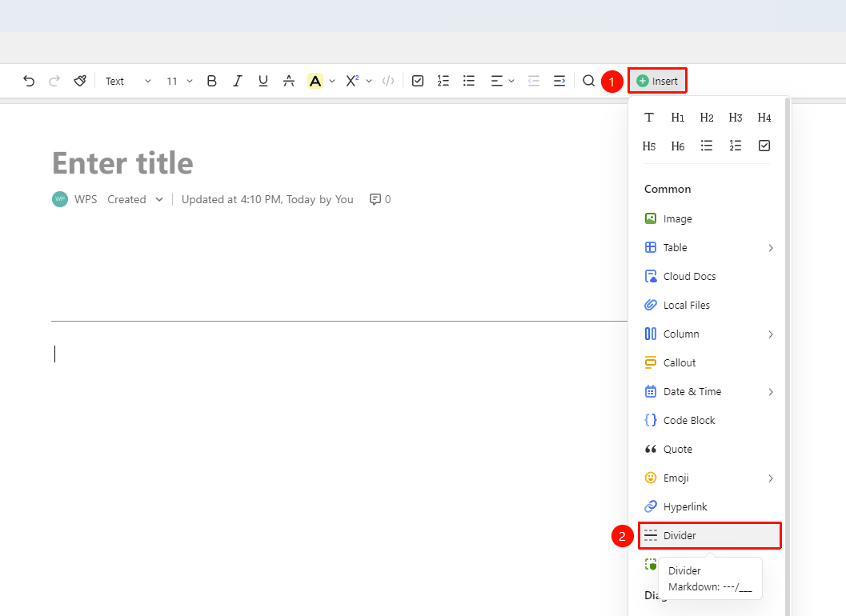Open the comments counter icon

(380, 199)
